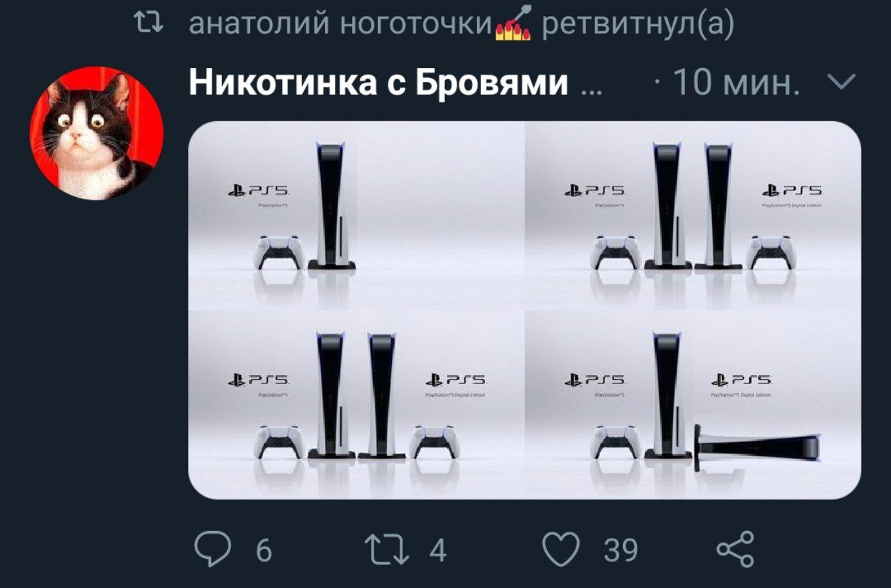Click the ретвитнул(а) label text

637,25
